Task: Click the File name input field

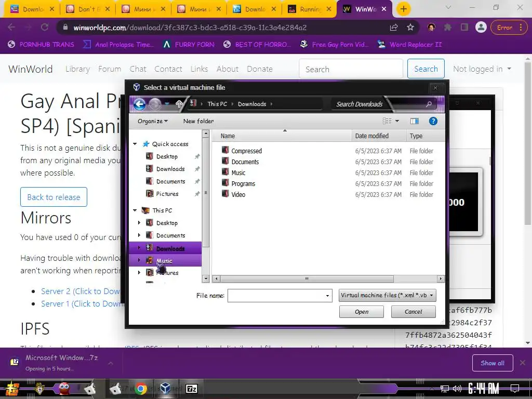Action: 276,296
